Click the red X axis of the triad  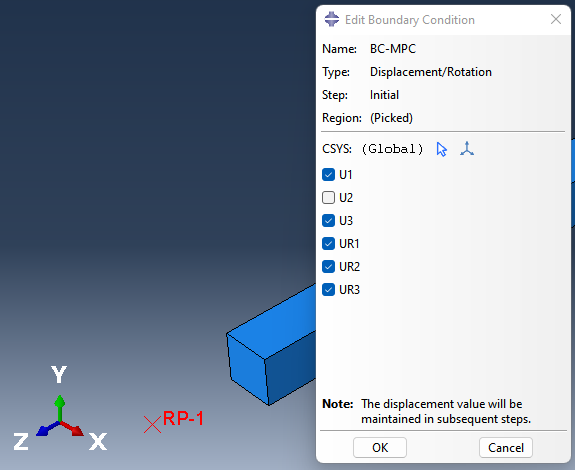(73, 429)
